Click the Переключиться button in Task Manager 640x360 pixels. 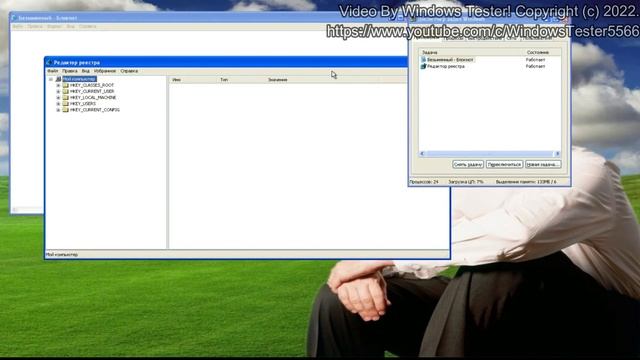point(504,164)
